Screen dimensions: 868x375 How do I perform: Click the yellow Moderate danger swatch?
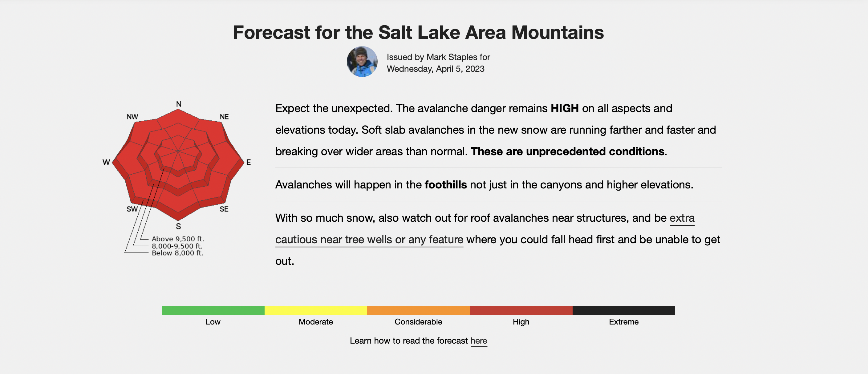click(316, 310)
